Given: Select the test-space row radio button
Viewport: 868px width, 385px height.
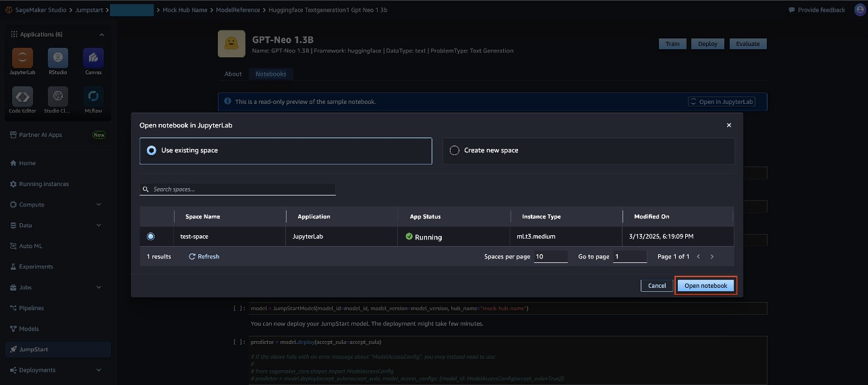Looking at the screenshot, I should coord(150,237).
